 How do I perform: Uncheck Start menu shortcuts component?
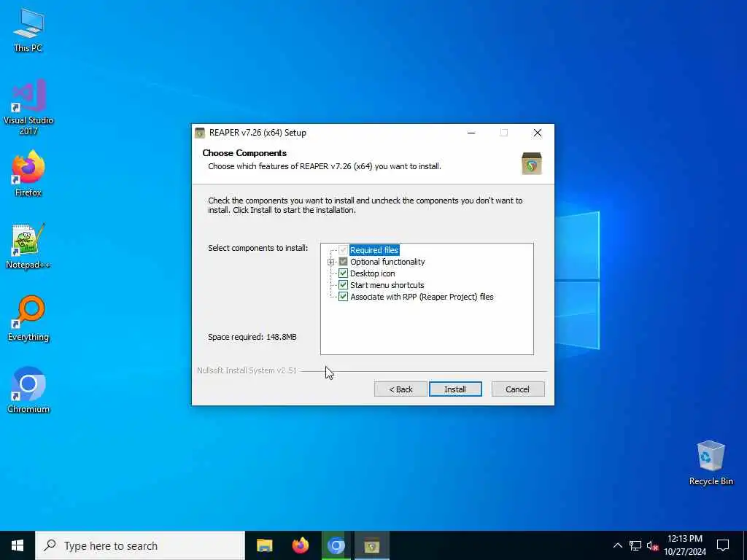point(343,285)
